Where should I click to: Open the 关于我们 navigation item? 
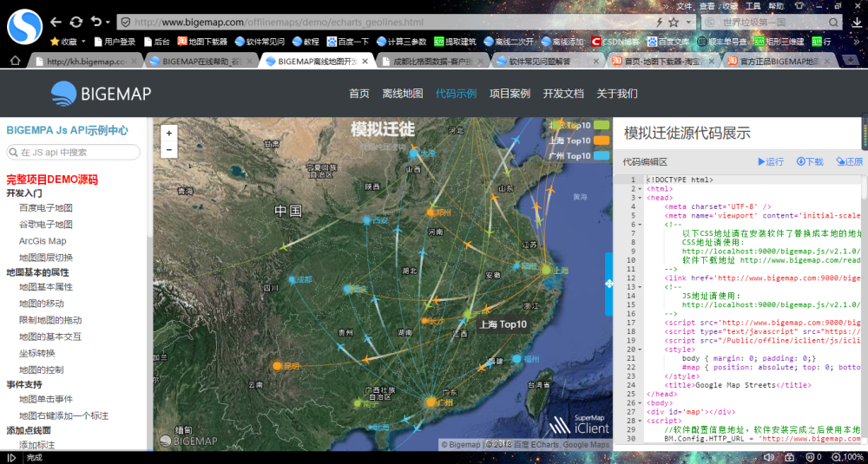tap(617, 94)
